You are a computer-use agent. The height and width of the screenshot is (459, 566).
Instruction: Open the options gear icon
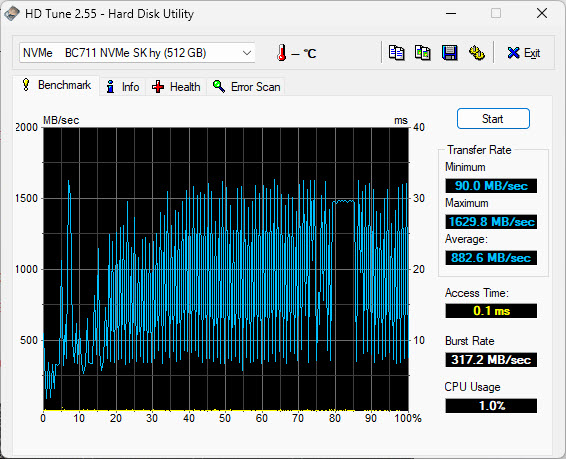[x=476, y=53]
